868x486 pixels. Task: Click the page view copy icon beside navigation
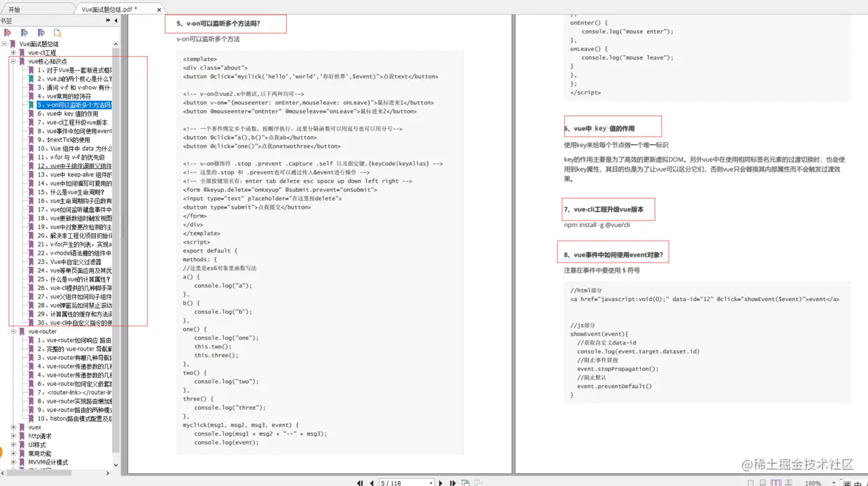(x=465, y=482)
